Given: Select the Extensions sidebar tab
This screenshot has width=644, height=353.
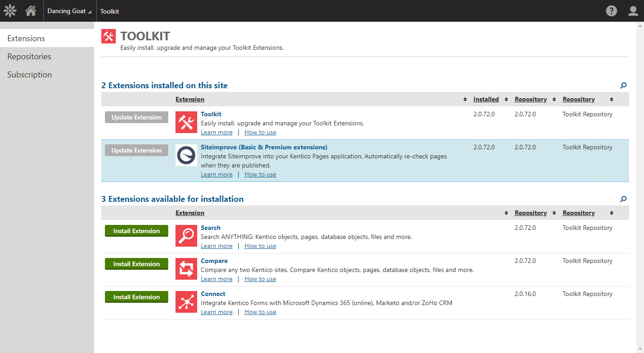Looking at the screenshot, I should coord(47,38).
